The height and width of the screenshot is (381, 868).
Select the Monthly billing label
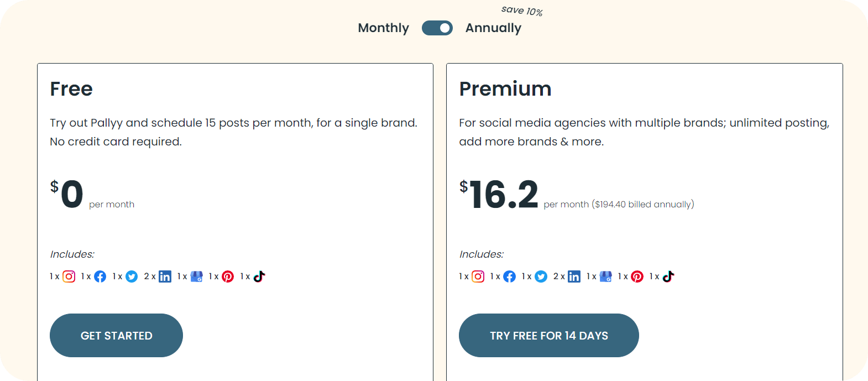(383, 28)
